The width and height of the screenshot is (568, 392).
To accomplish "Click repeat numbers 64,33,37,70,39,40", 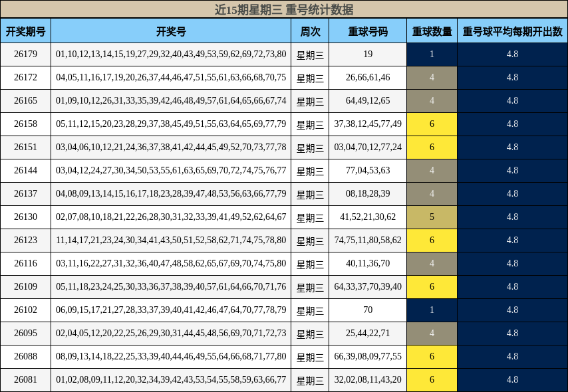I will pos(368,286).
